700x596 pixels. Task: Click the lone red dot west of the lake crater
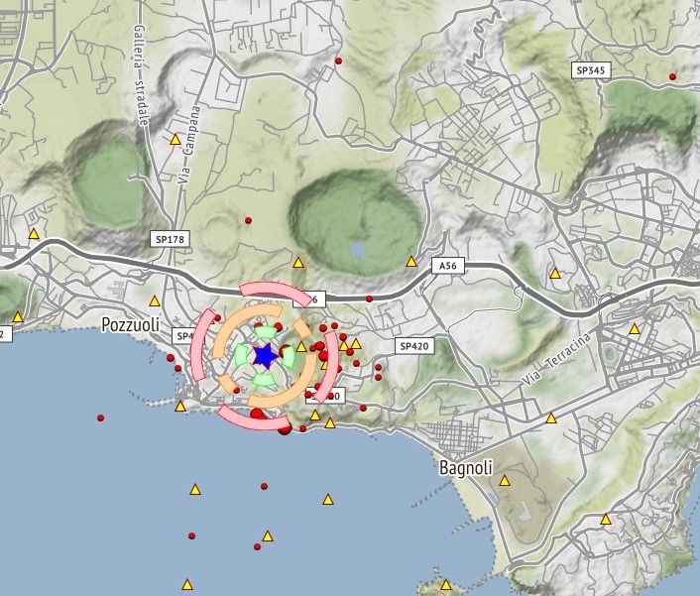tap(248, 220)
